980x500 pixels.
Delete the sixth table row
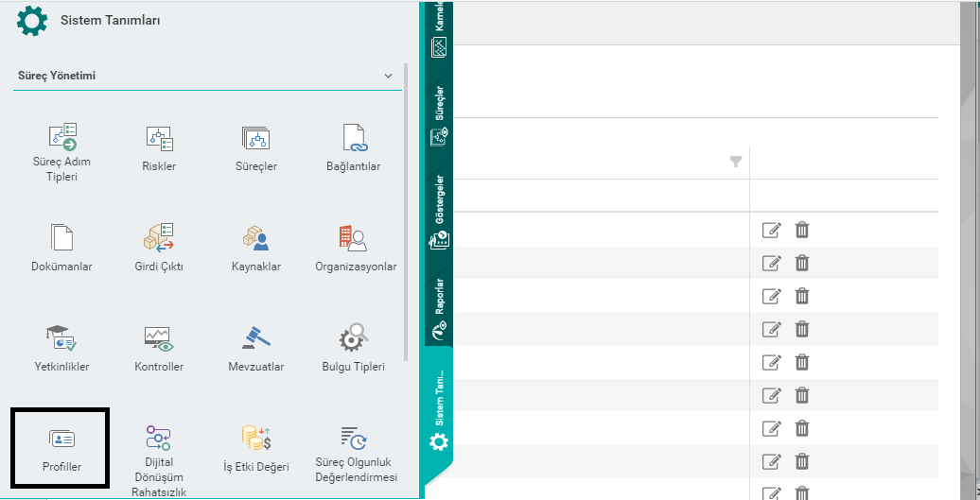(x=802, y=395)
